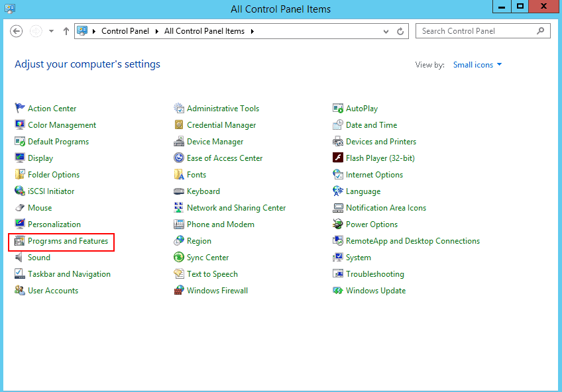Click the Windows Firewall brick wall icon
Screen dimensions: 562x392
click(x=179, y=290)
